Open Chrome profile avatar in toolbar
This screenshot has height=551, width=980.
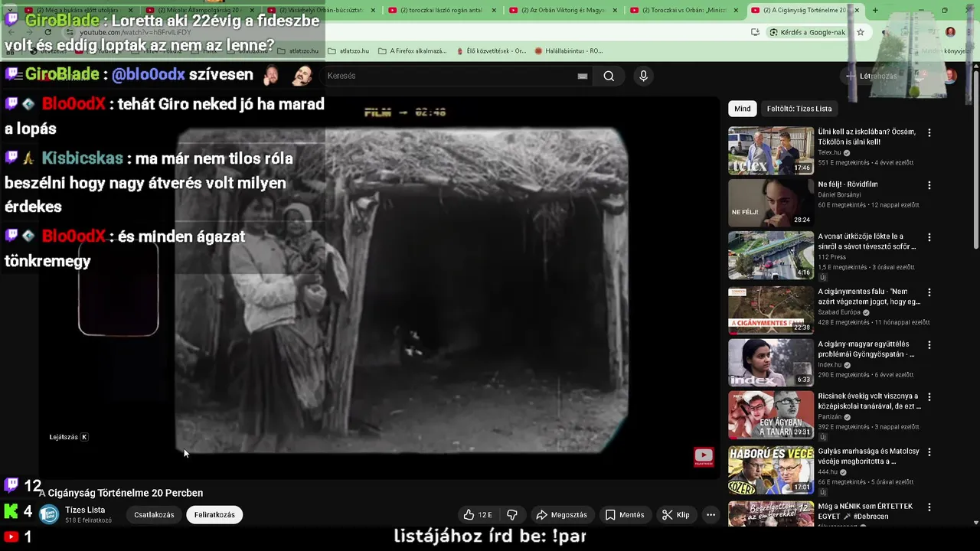pyautogui.click(x=950, y=32)
